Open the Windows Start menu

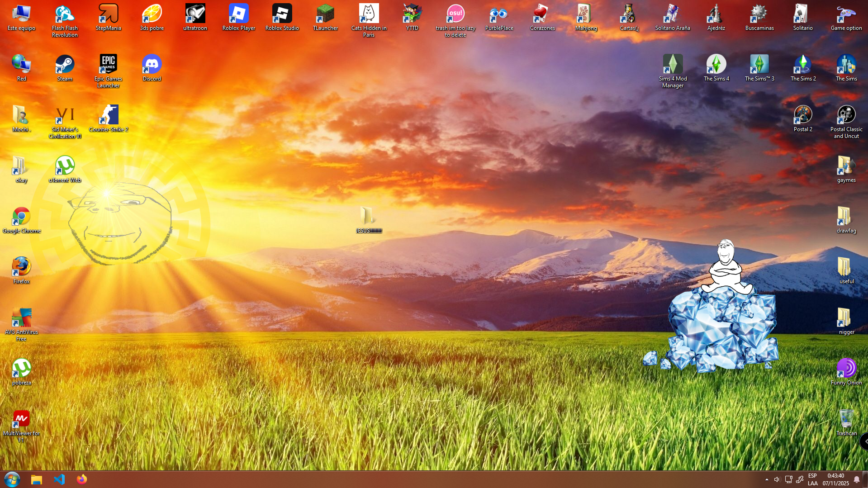12,479
